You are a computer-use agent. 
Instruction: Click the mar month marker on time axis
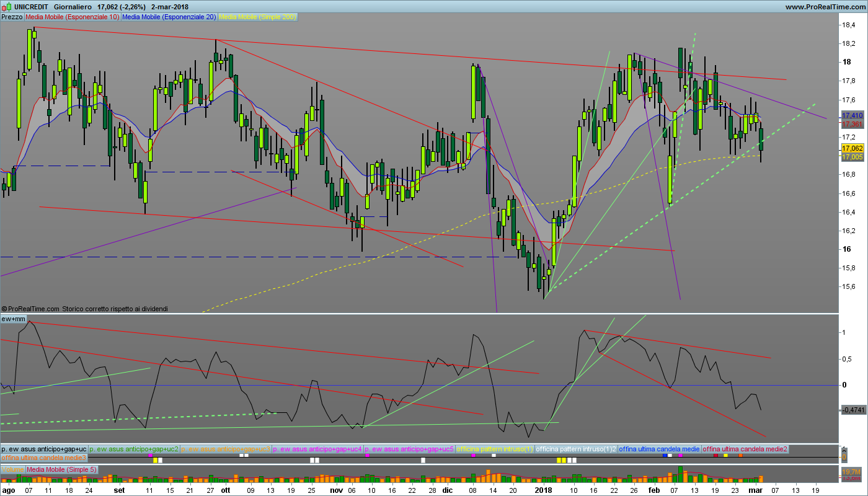(756, 490)
